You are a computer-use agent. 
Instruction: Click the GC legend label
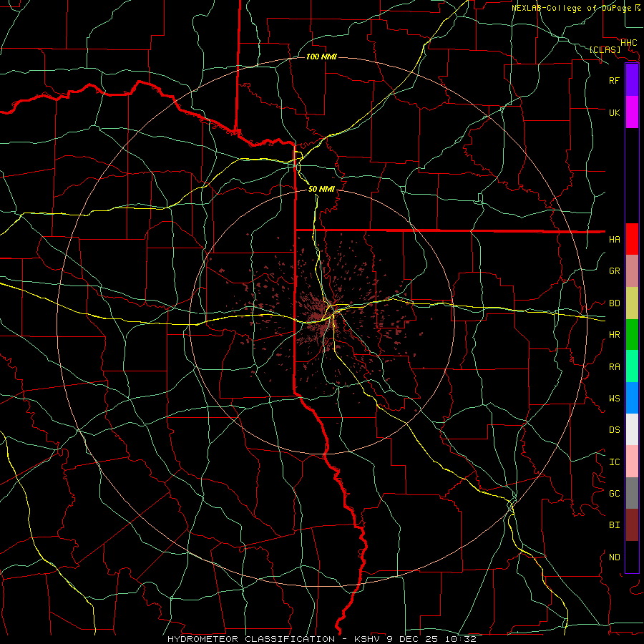click(x=614, y=493)
